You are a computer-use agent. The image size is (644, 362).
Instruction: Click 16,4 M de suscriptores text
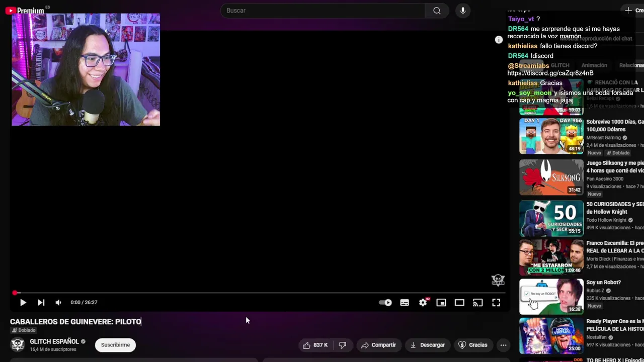[x=53, y=349]
